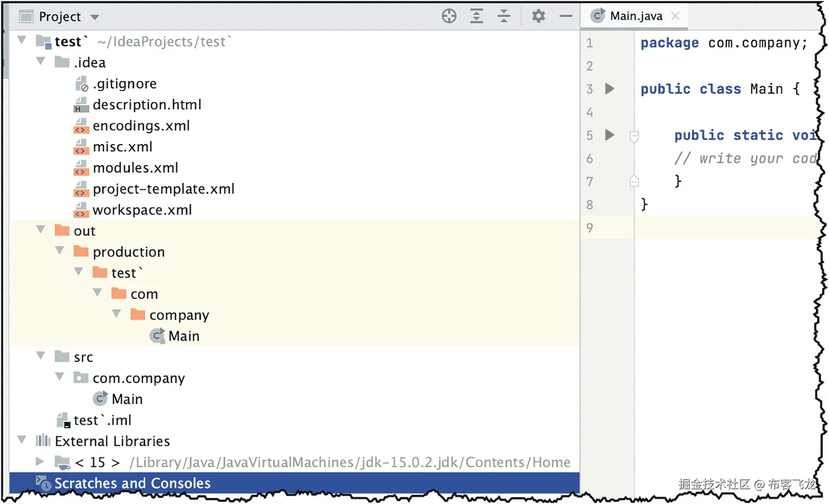Click run gutter arrow next to class Main
Viewport: 829px width, 504px height.
tap(609, 88)
